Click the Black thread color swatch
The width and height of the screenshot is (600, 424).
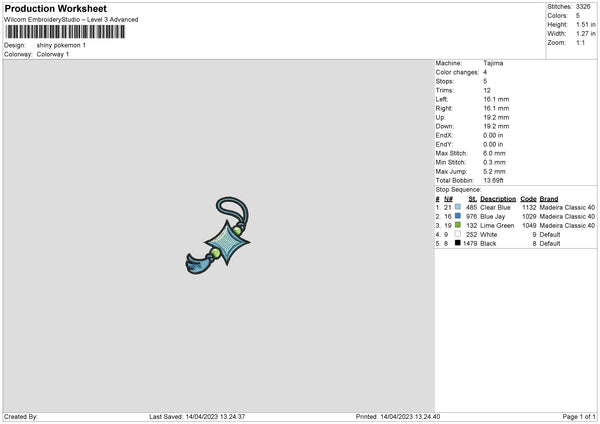click(x=458, y=243)
